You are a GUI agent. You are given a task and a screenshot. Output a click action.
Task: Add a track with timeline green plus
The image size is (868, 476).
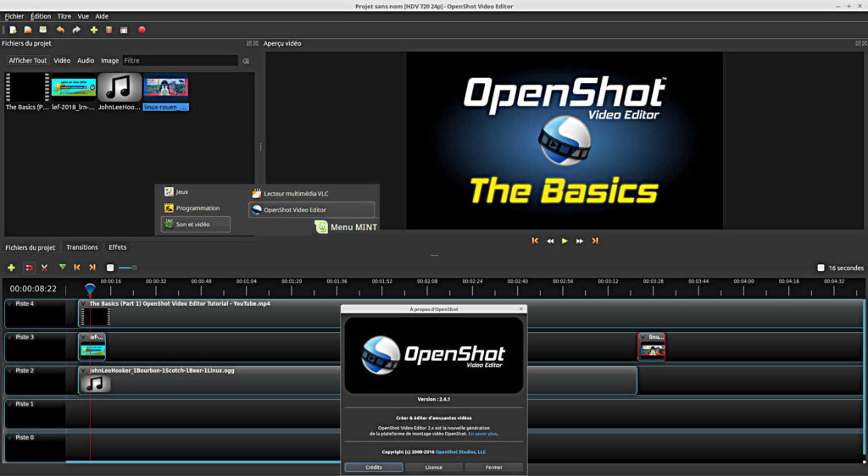11,268
